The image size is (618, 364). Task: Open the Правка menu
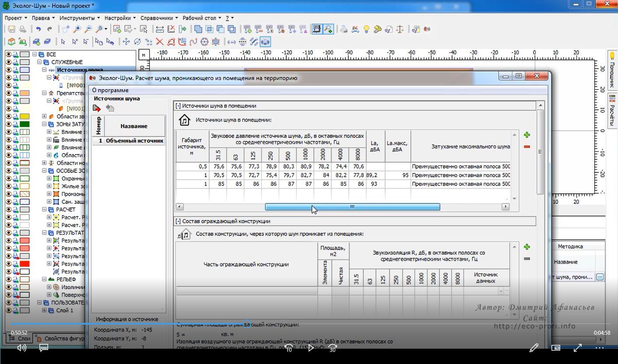(x=43, y=18)
